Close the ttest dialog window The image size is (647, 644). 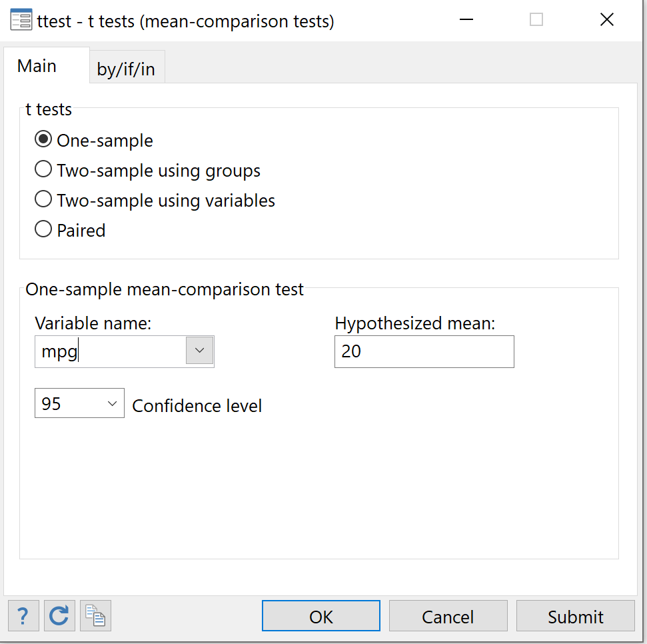[x=607, y=19]
